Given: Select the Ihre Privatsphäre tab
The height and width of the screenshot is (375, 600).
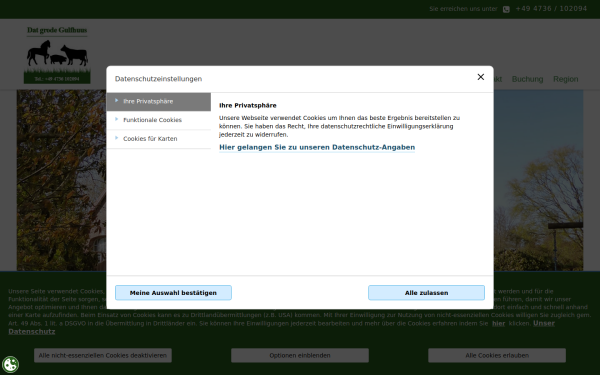Looking at the screenshot, I should [158, 102].
